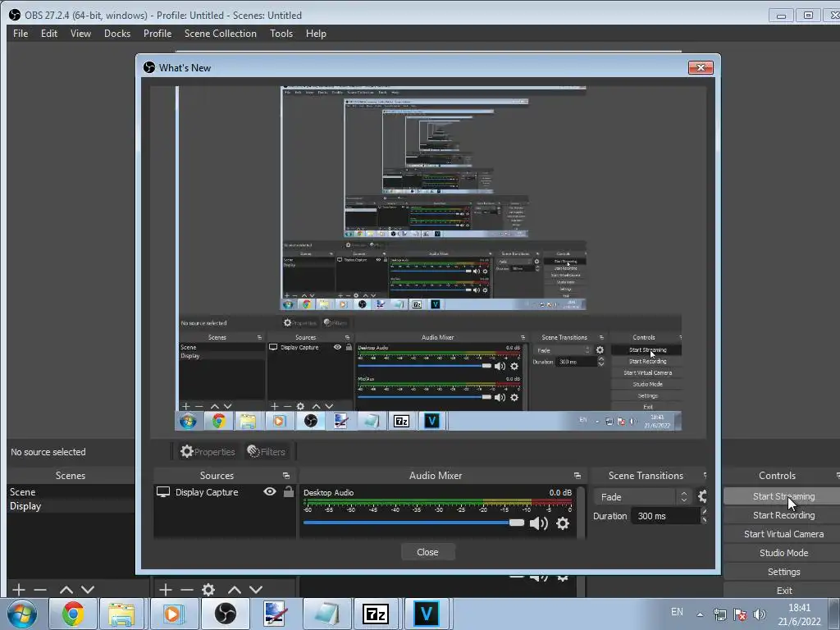This screenshot has width=840, height=630.
Task: Launch Chrome from the Windows taskbar
Action: (x=73, y=614)
